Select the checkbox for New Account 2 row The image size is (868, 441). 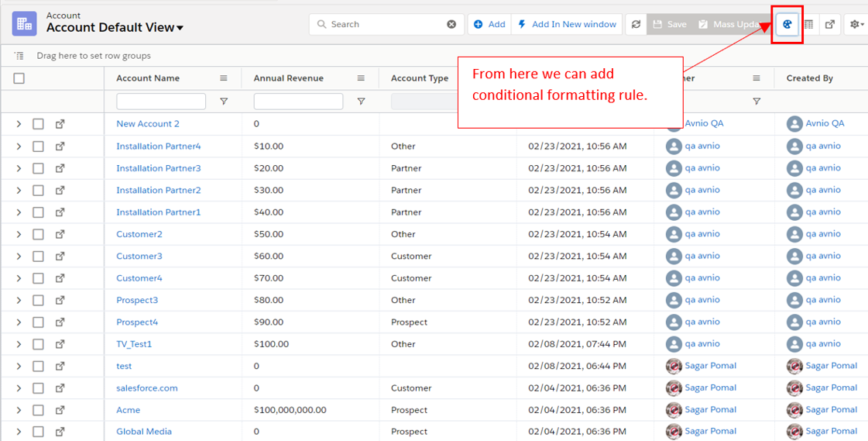tap(38, 124)
